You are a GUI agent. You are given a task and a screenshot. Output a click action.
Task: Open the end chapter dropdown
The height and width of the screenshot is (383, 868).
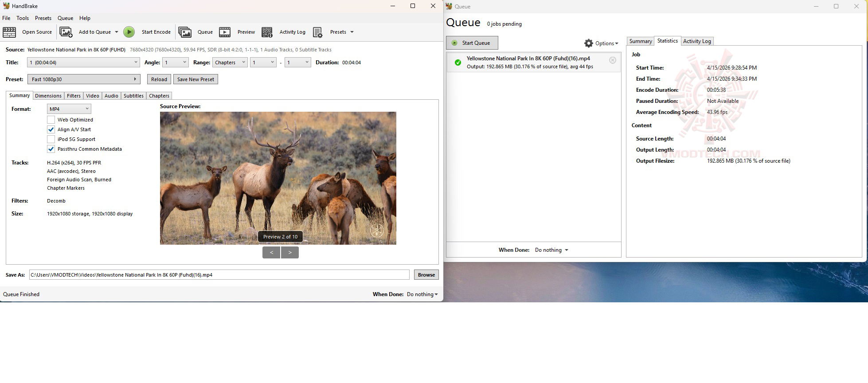coord(298,63)
